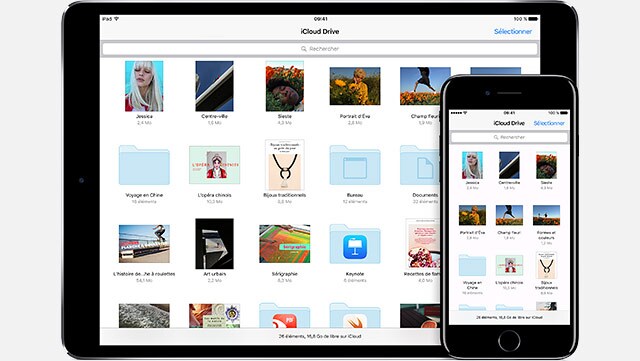Open Bijoux traditionnels document on iPad
This screenshot has height=361, width=640.
pos(284,165)
